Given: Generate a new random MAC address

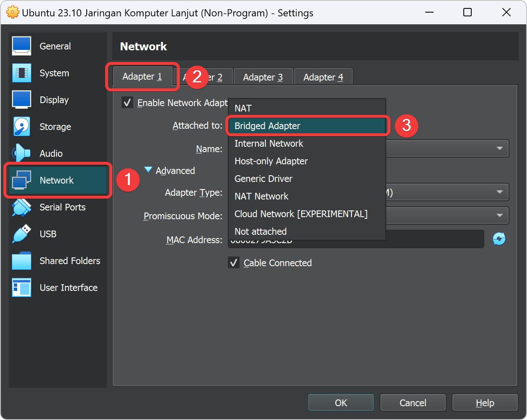Looking at the screenshot, I should coord(499,239).
